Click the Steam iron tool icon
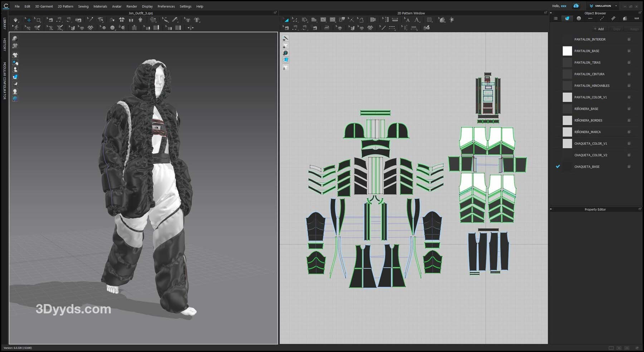Viewport: 644px width, 352px height. coord(327,28)
